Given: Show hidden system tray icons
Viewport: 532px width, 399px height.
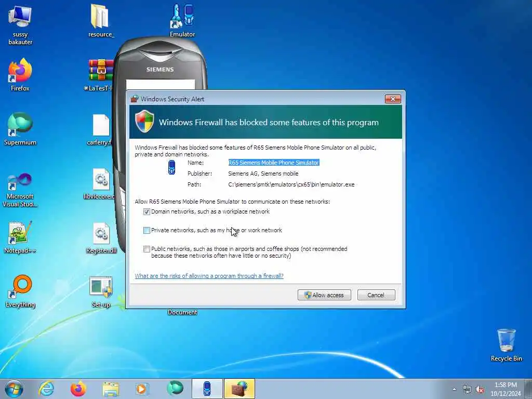Looking at the screenshot, I should [x=454, y=390].
